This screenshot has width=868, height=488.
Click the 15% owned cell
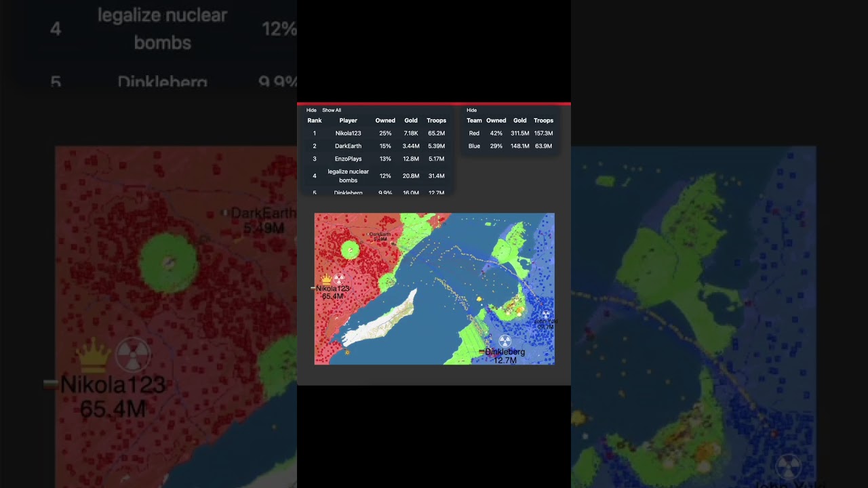coord(385,146)
